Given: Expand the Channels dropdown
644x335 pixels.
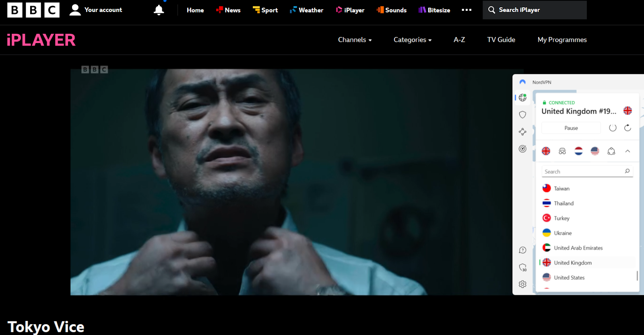Looking at the screenshot, I should (355, 40).
